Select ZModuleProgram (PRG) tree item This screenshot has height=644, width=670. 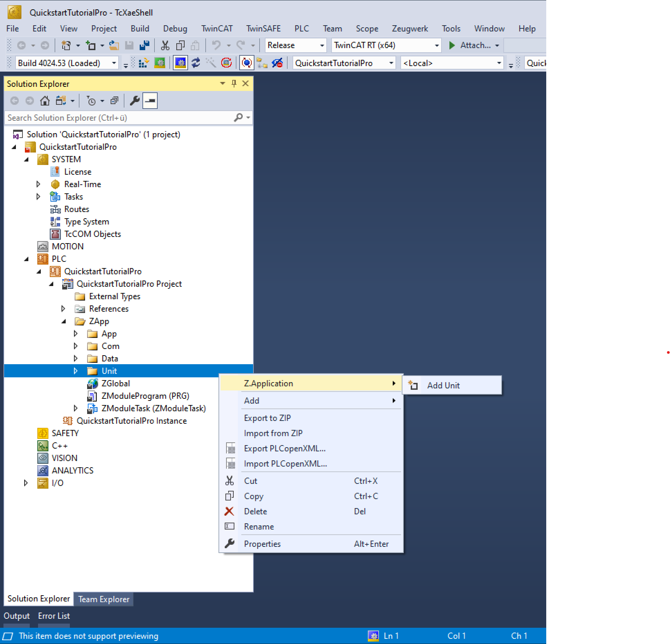[x=145, y=396]
